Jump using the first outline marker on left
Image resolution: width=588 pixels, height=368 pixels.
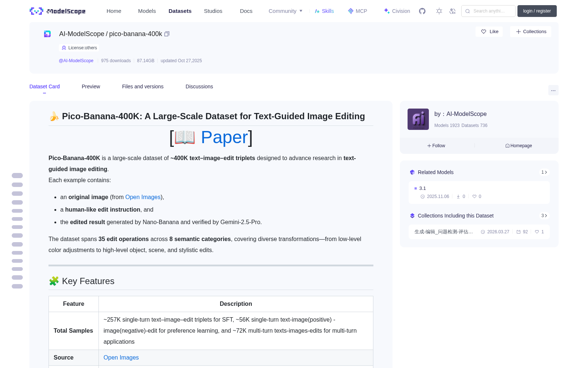(x=17, y=176)
